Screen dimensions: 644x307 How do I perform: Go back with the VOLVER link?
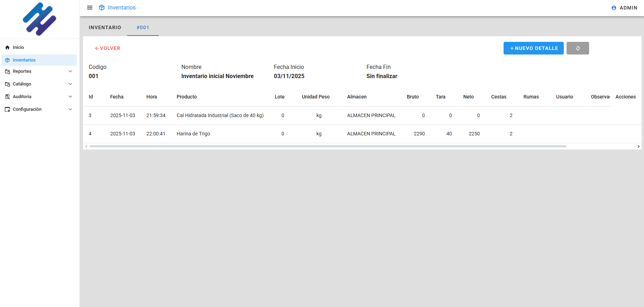click(108, 48)
